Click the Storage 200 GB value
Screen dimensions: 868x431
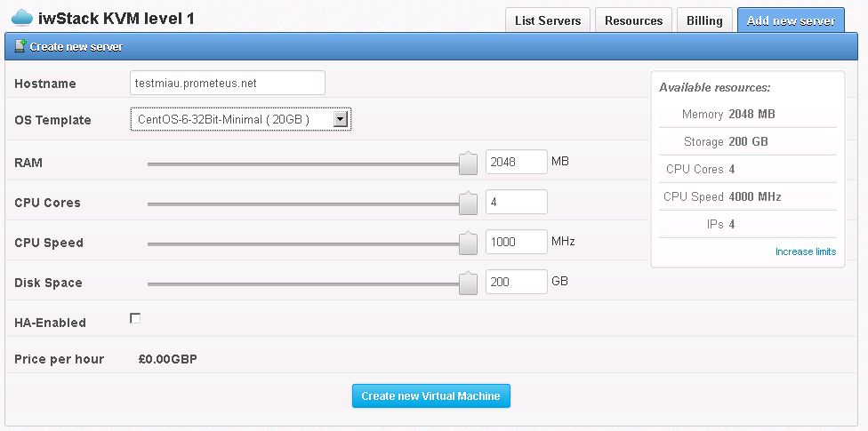point(749,142)
